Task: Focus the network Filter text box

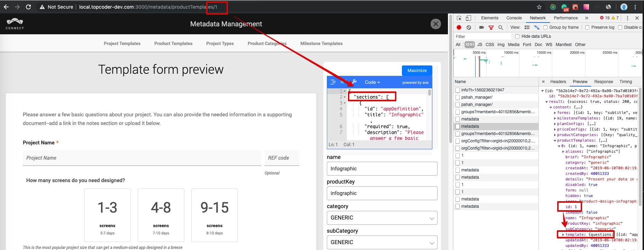Action: click(x=483, y=36)
